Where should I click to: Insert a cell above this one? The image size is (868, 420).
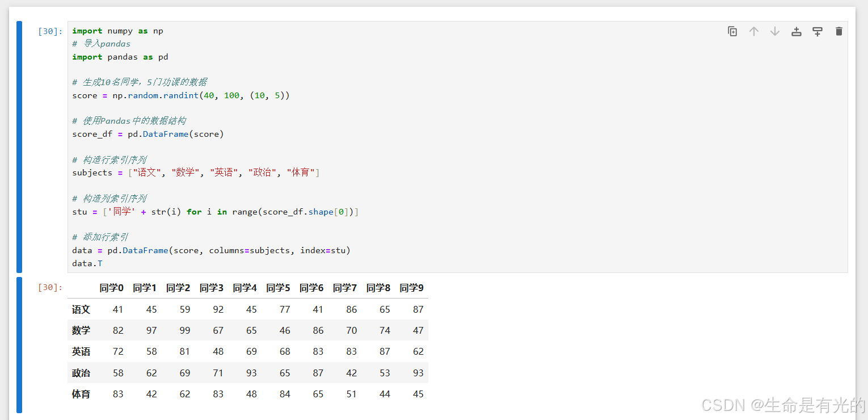[797, 31]
